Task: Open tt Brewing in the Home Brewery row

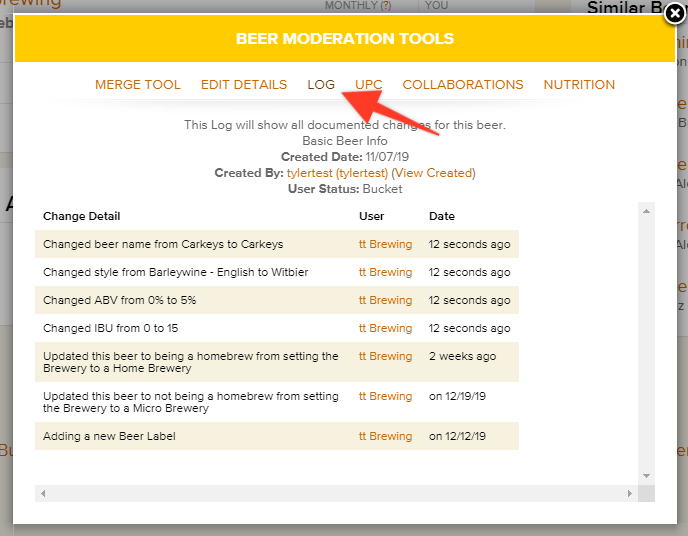Action: pos(385,356)
